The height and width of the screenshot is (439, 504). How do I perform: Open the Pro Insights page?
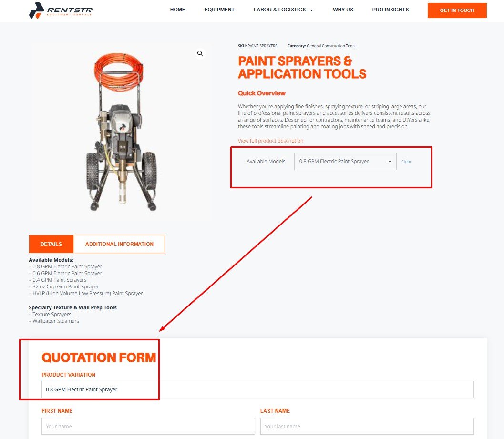pyautogui.click(x=390, y=10)
